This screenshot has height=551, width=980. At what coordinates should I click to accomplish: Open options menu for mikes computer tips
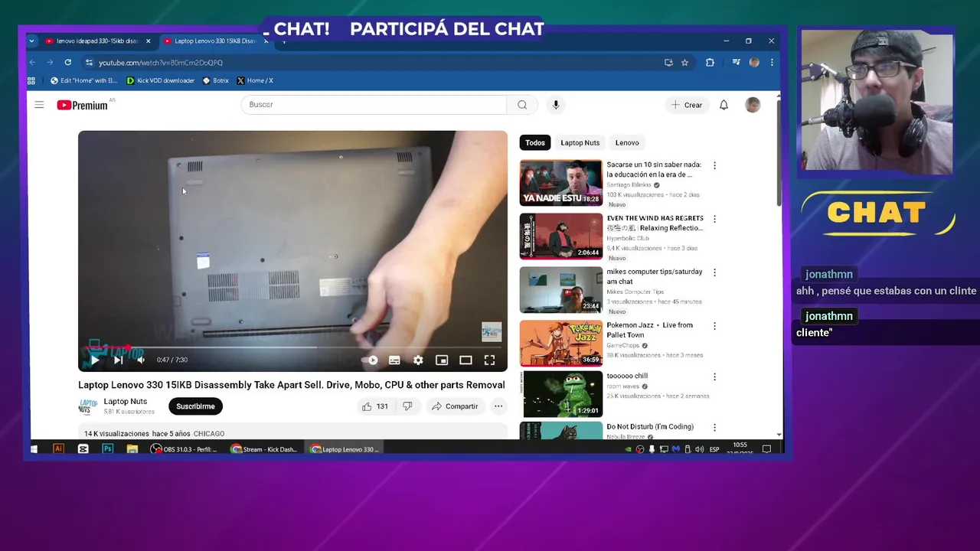[x=714, y=272]
